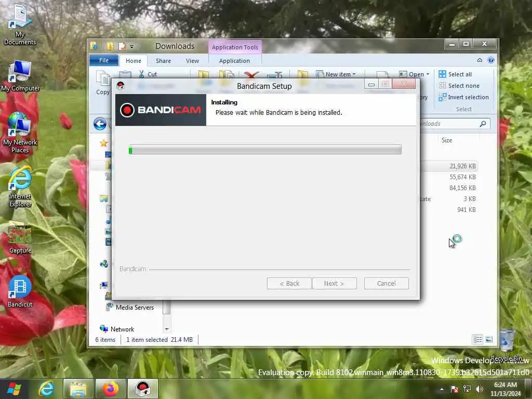Open the quick access toolbar dropdown
532x399 pixels.
[x=131, y=46]
